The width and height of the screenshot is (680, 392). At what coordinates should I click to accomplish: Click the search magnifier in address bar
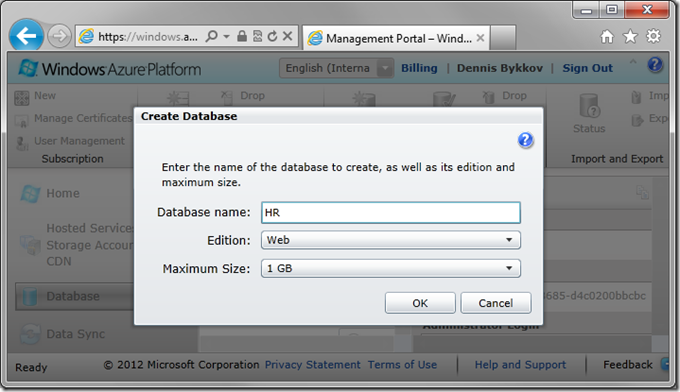212,36
